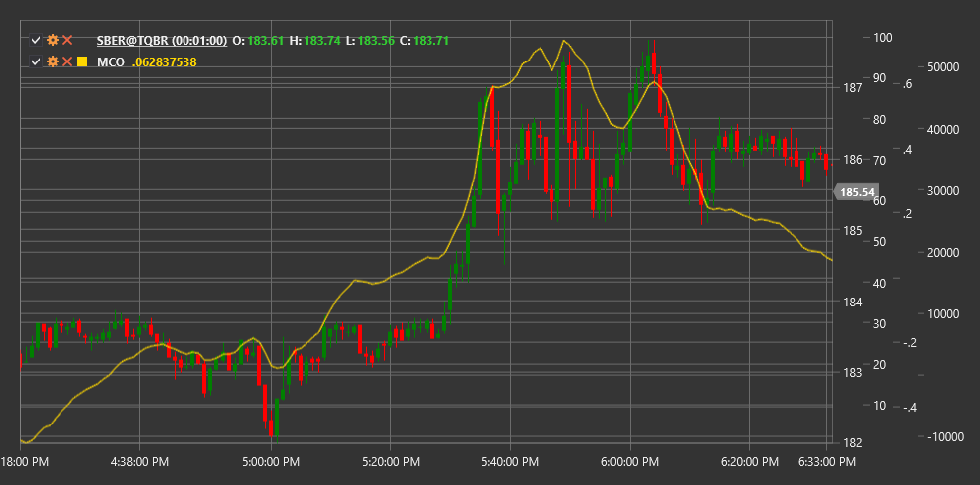
Task: Click the Close value 183.71
Action: [430, 41]
